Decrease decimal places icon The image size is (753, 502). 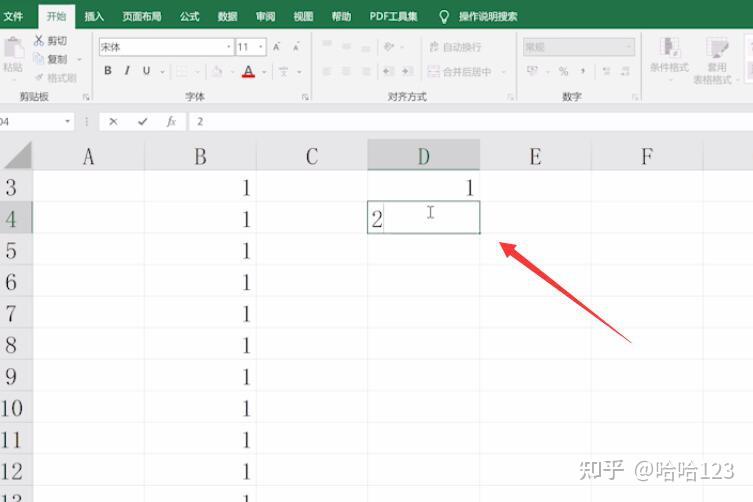point(625,72)
